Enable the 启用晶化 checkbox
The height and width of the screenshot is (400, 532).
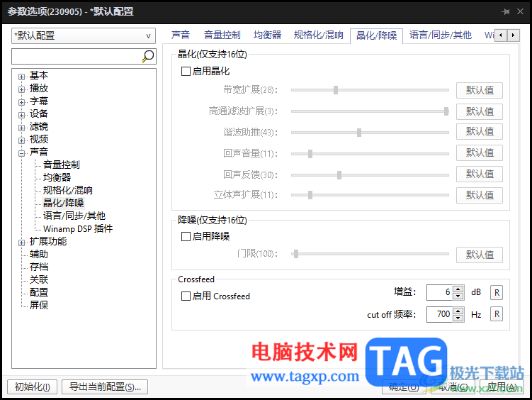click(186, 72)
